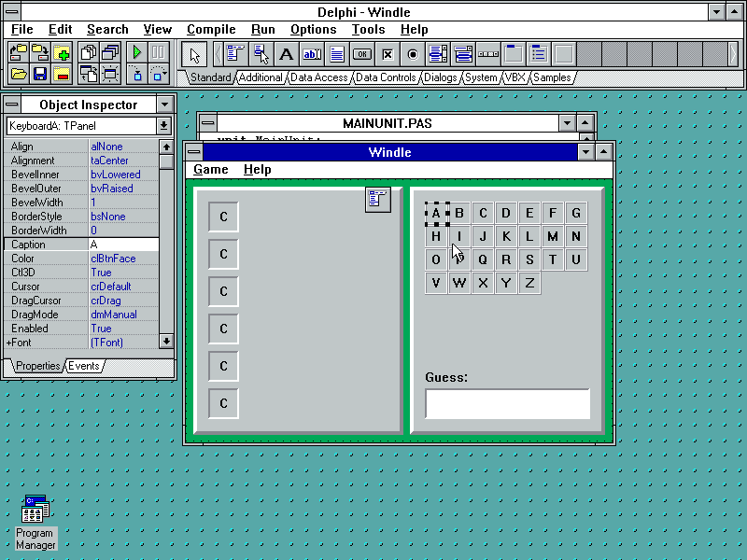Open the Game menu in Windle form
The width and height of the screenshot is (747, 560).
(x=211, y=170)
